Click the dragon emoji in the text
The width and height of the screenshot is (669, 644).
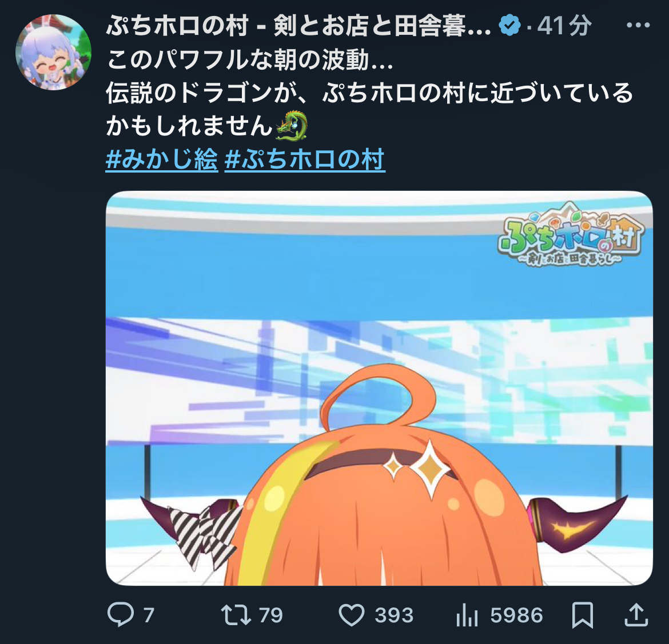tap(292, 126)
